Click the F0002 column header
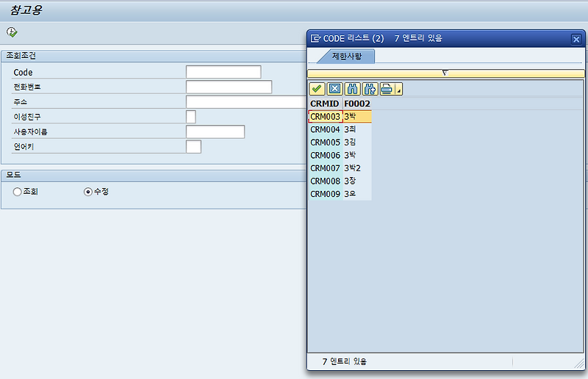 (357, 104)
